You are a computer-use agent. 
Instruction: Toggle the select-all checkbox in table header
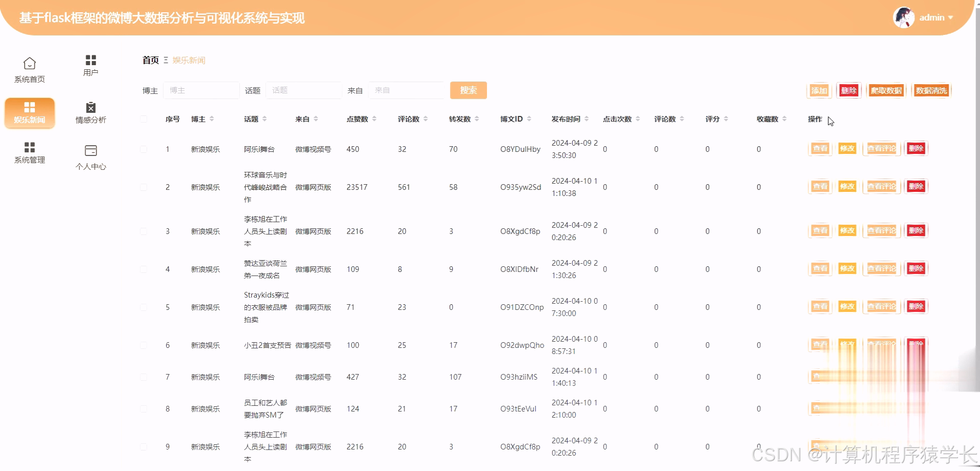[144, 118]
